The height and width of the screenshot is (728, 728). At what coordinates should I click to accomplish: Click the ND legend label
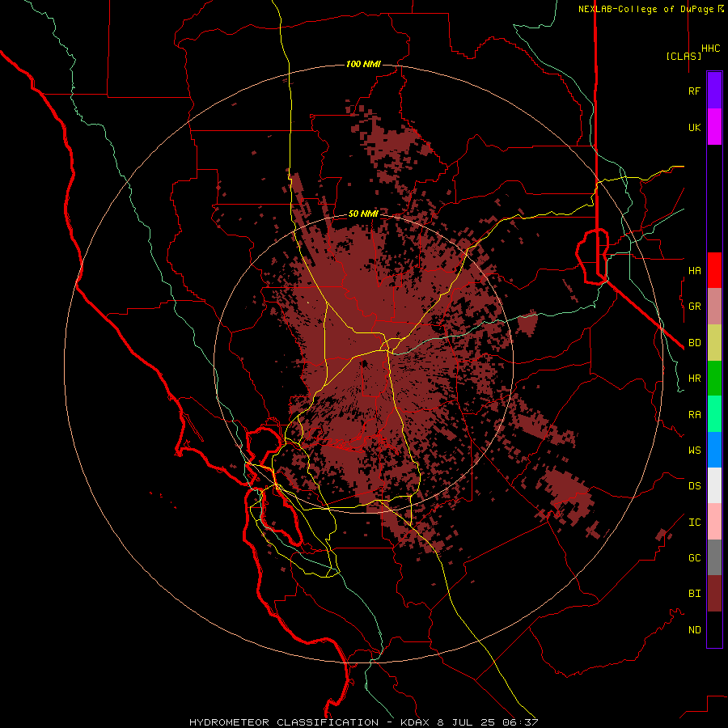click(694, 630)
